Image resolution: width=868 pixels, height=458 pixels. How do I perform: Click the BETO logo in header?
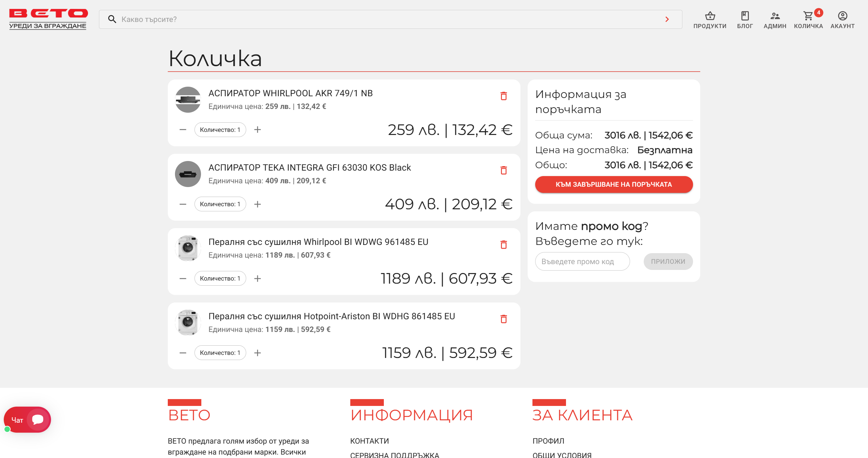click(x=48, y=19)
